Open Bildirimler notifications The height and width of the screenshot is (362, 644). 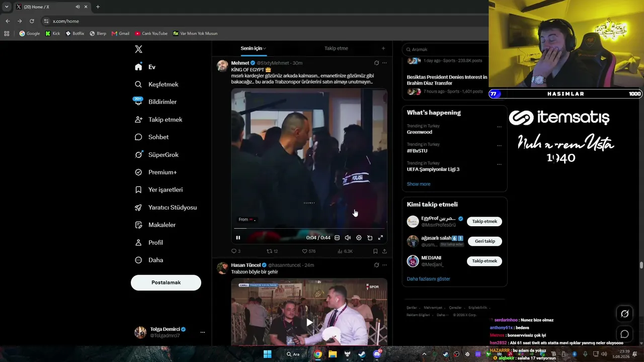click(155, 102)
